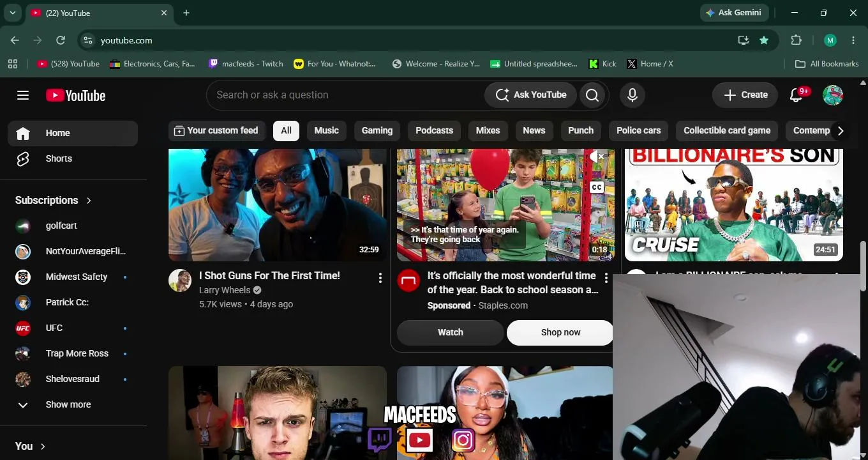This screenshot has height=460, width=868.
Task: View site information icon in address bar
Action: (88, 40)
